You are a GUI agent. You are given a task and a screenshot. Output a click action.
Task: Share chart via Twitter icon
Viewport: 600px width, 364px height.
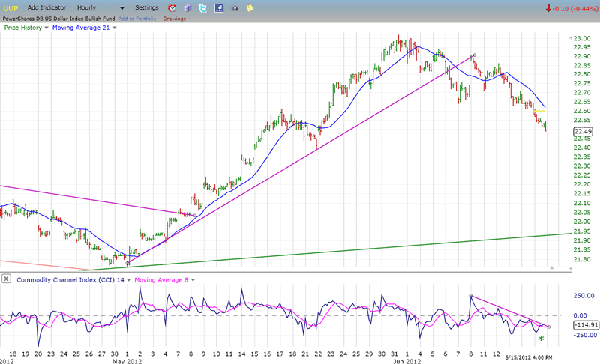(x=203, y=7)
